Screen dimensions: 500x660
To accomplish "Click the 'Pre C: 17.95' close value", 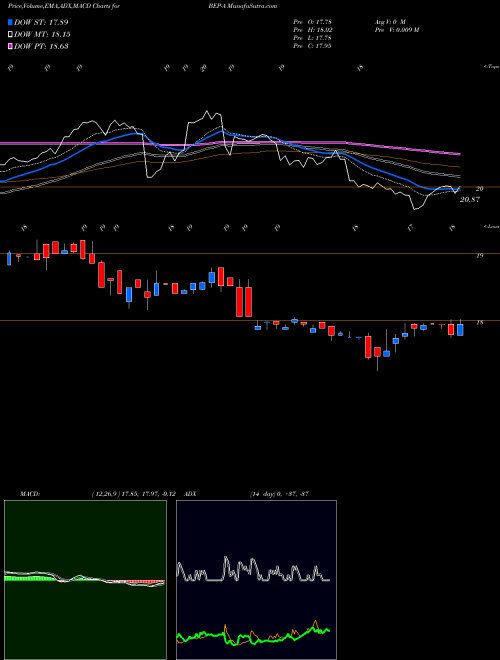I will (313, 46).
